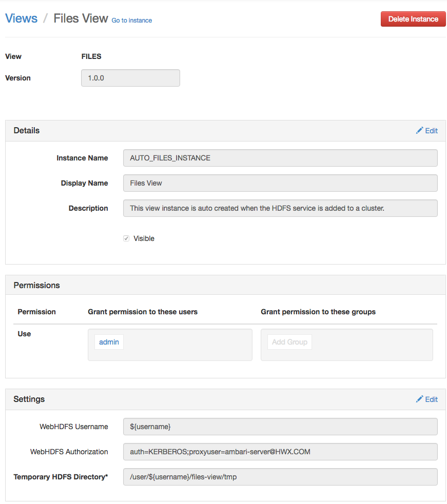Click the pencil icon in Details header
447x504 pixels.
pos(419,131)
